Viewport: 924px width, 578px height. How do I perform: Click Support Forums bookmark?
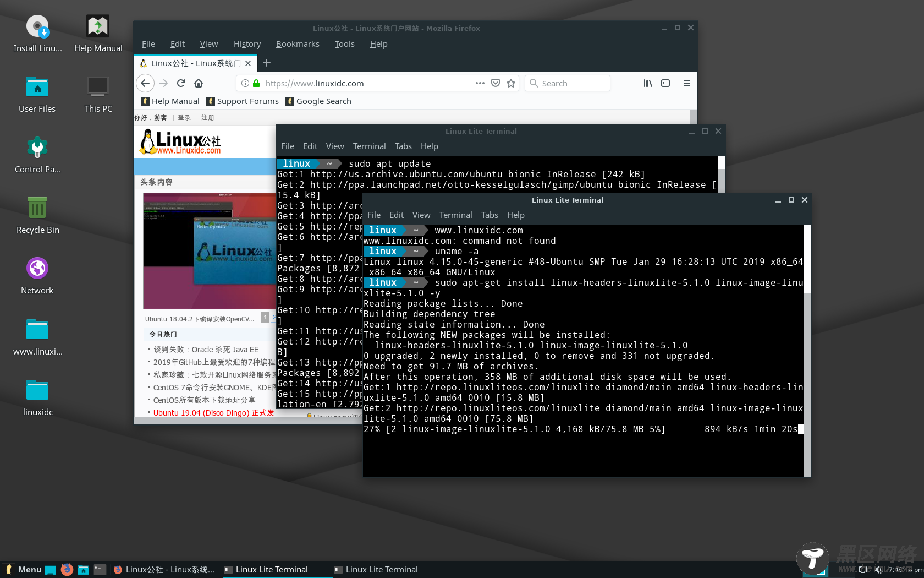[243, 101]
